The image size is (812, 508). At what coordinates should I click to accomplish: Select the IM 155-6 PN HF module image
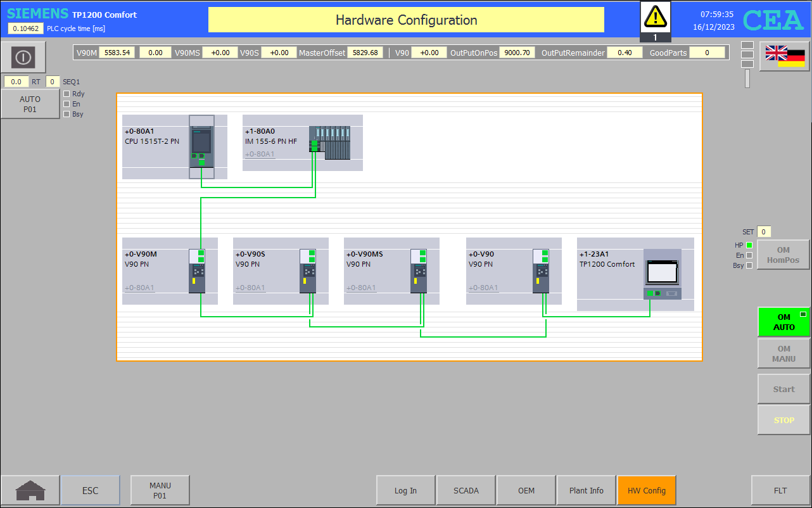coord(329,142)
